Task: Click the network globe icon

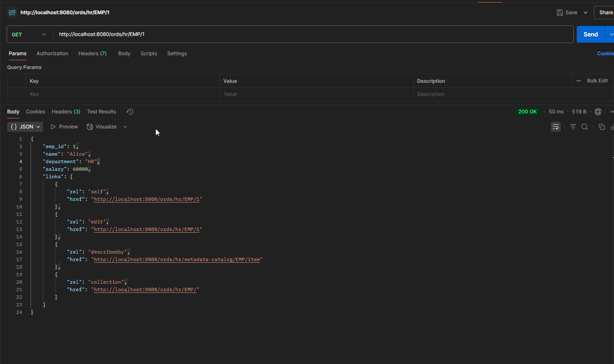Action: tap(598, 112)
